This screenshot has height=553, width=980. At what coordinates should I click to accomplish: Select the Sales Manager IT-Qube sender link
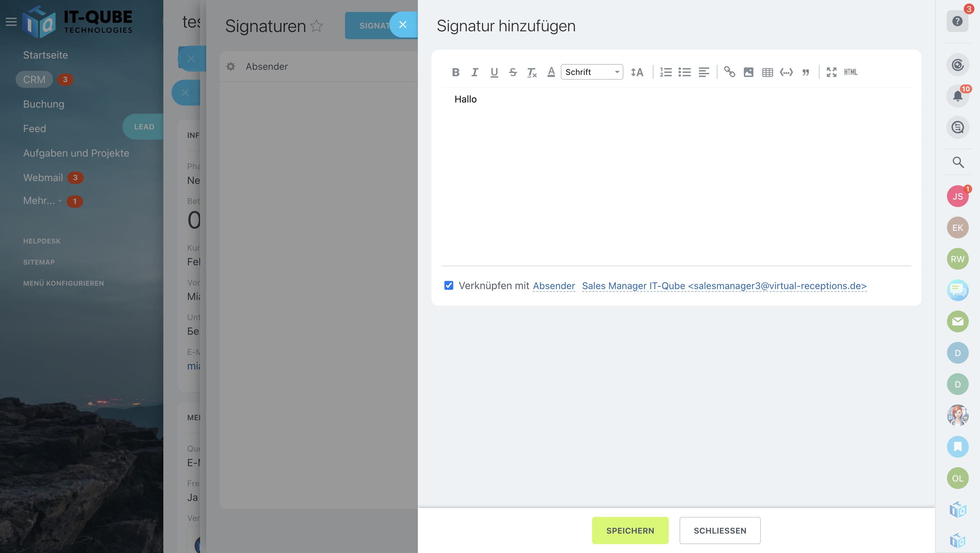pos(724,286)
